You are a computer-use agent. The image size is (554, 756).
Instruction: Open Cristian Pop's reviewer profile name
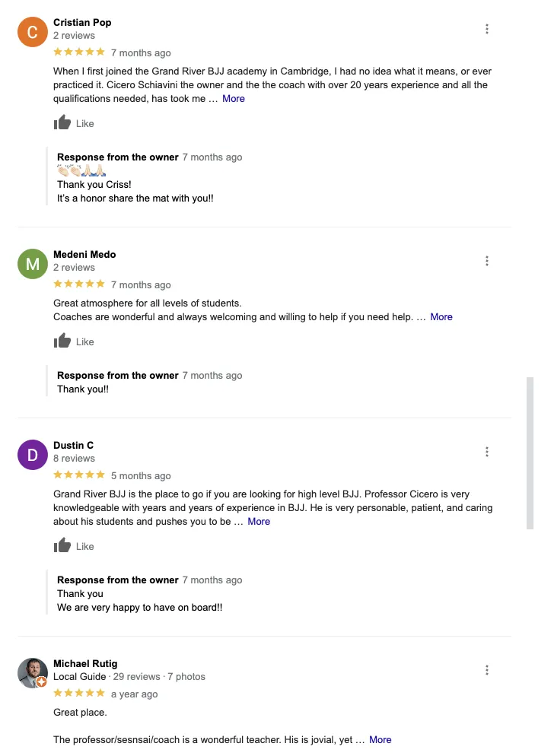[82, 23]
